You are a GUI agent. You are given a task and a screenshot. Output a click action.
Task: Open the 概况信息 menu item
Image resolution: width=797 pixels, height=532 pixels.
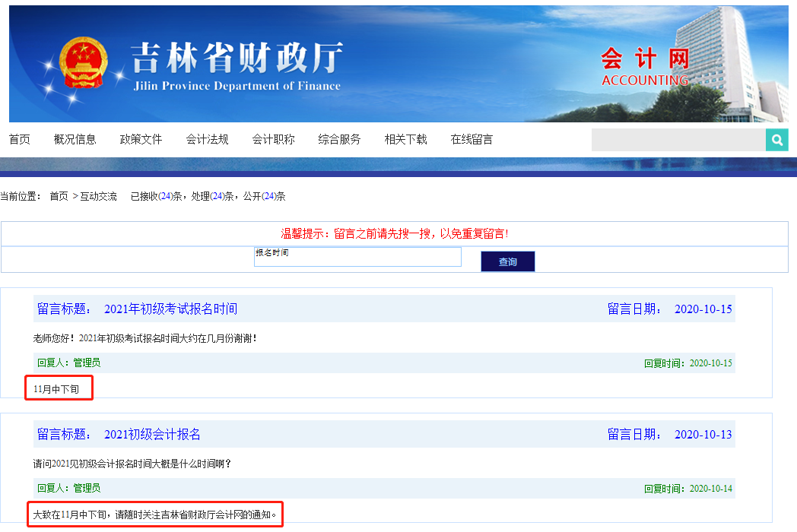coord(75,140)
